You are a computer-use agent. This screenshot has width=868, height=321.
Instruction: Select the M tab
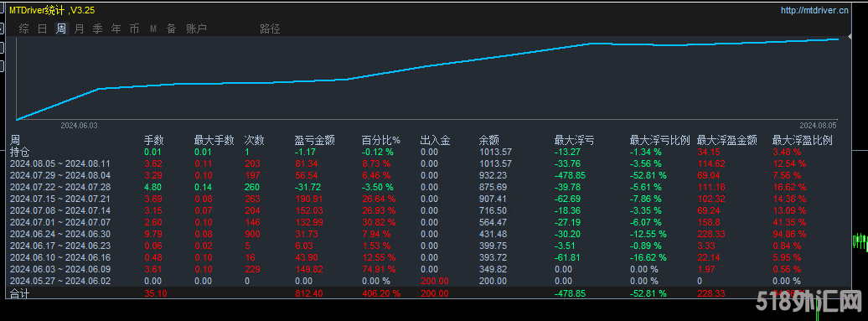coord(152,28)
